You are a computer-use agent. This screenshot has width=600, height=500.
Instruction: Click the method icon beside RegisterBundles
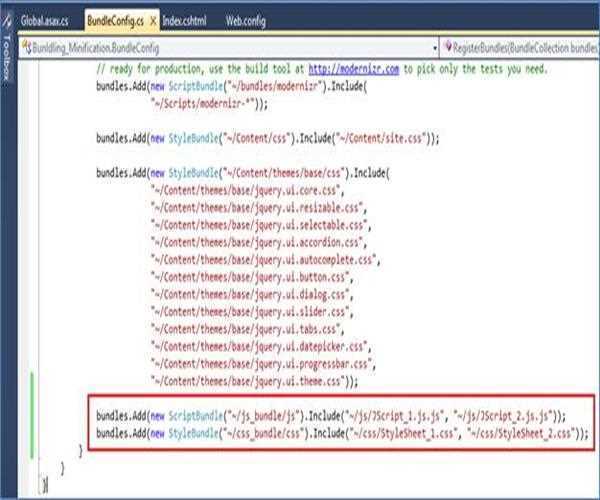point(447,47)
